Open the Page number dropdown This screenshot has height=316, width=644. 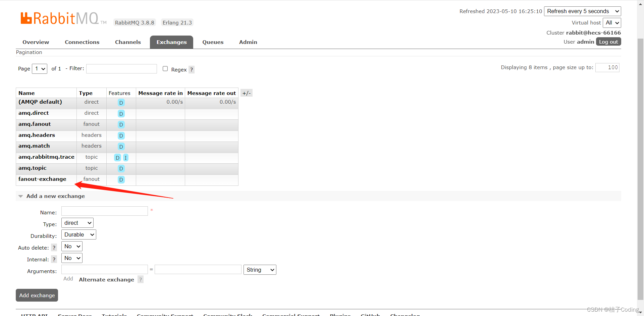click(x=40, y=68)
